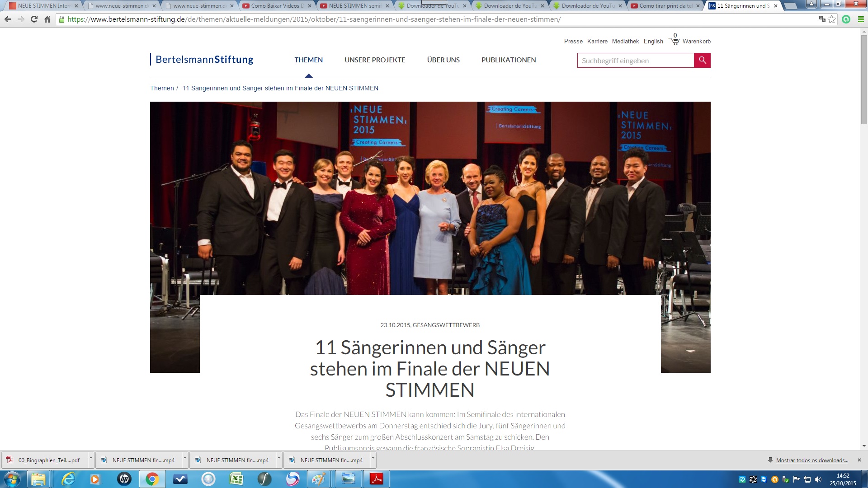Launch Internet Explorer from the taskbar

click(68, 479)
